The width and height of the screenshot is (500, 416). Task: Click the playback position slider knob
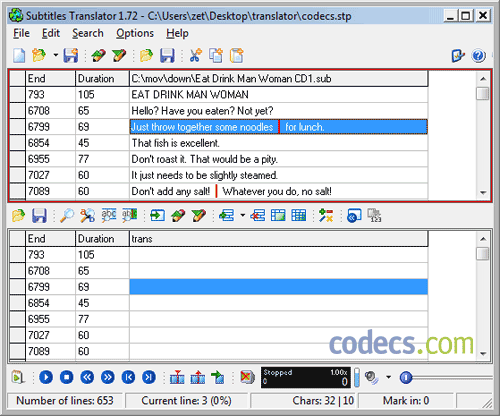[x=406, y=378]
